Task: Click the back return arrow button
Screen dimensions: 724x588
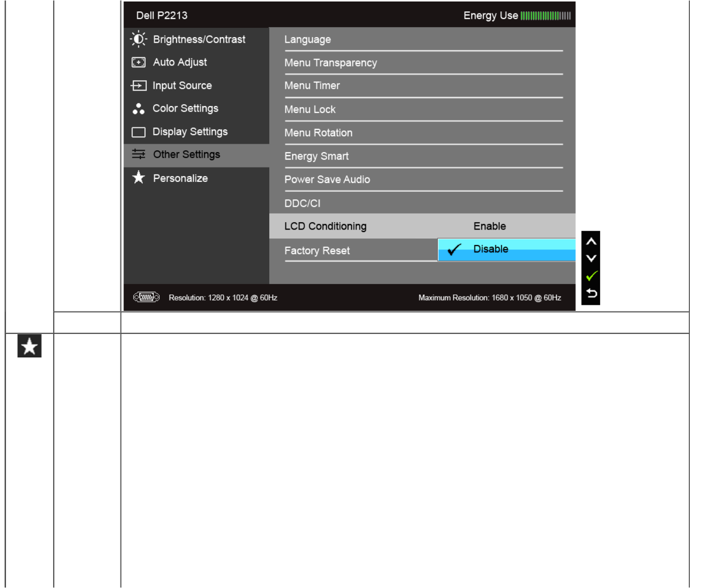Action: tap(591, 293)
